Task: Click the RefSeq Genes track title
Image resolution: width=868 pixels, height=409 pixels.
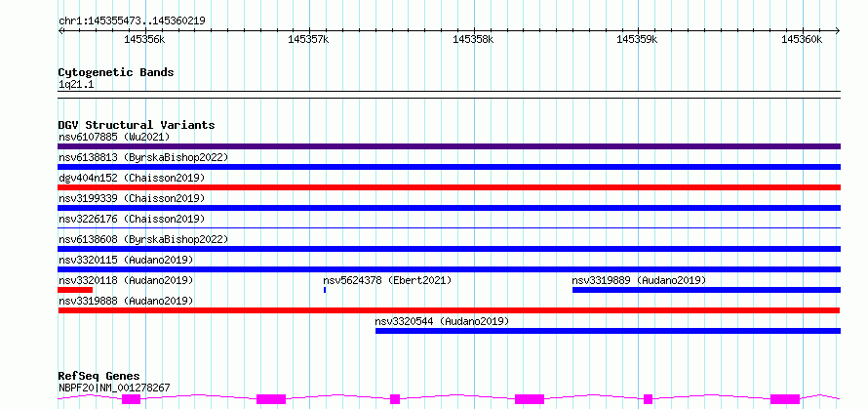Action: 99,377
